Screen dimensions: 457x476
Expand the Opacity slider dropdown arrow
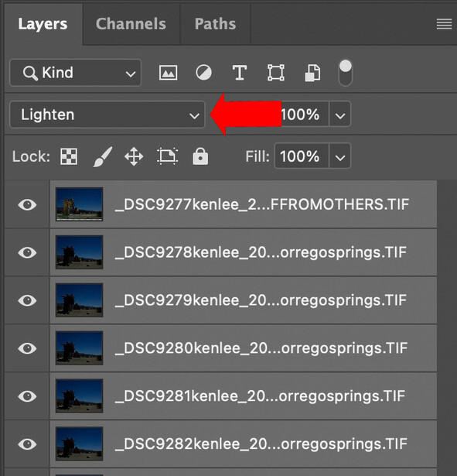[x=340, y=115]
